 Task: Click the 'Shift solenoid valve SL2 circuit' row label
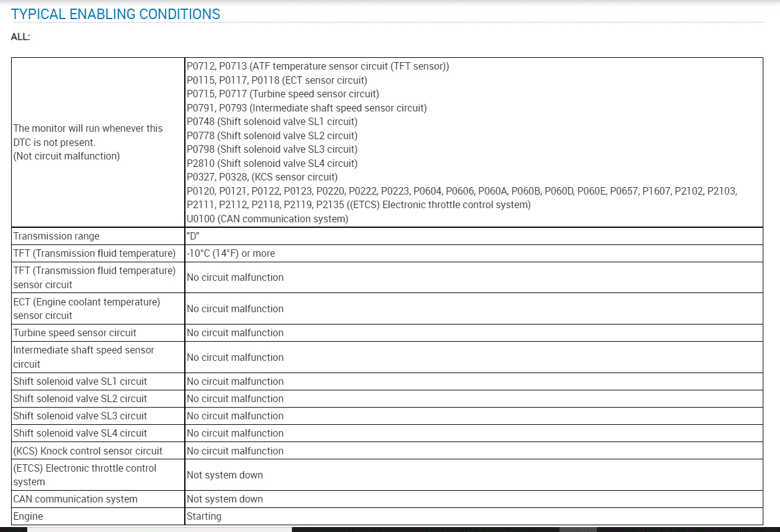(80, 398)
